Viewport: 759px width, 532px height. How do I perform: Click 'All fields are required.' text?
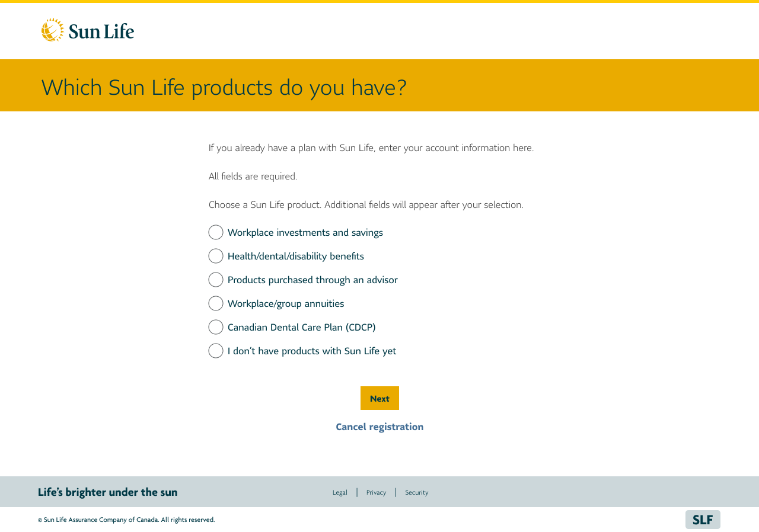pyautogui.click(x=253, y=176)
